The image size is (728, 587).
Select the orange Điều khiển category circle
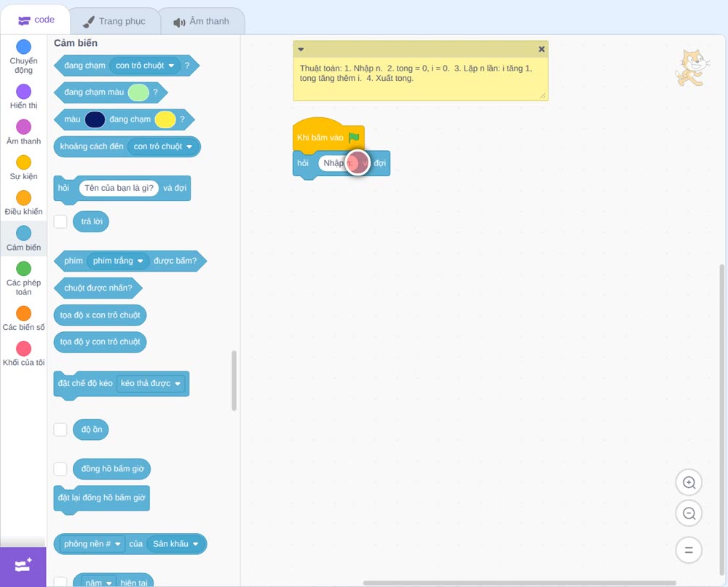point(24,198)
